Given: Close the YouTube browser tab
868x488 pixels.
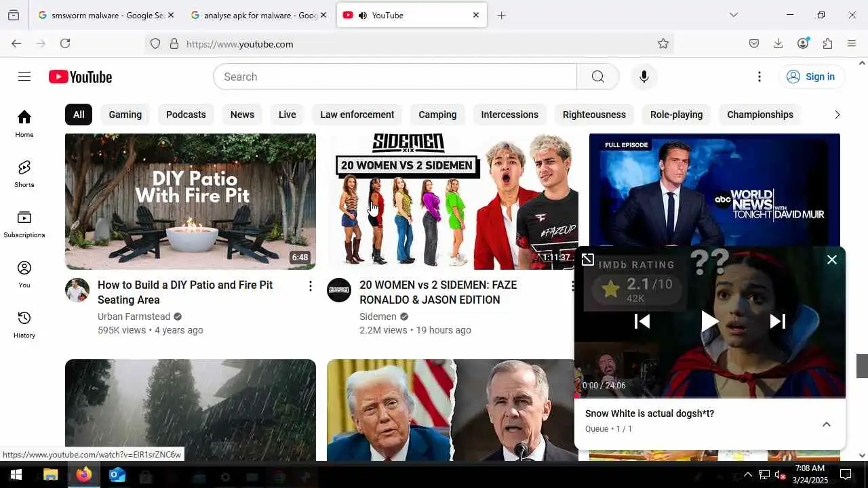Looking at the screenshot, I should [476, 15].
